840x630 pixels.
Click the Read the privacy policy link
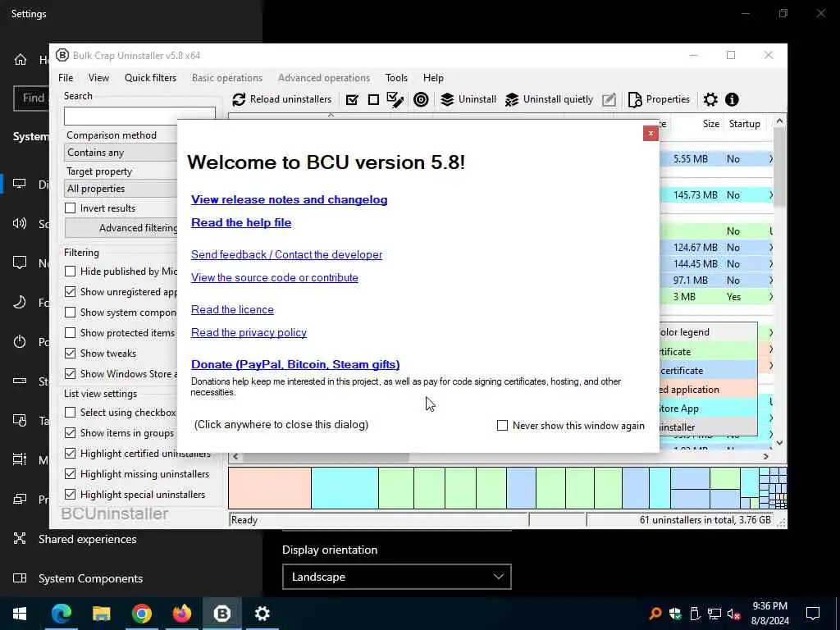tap(249, 333)
